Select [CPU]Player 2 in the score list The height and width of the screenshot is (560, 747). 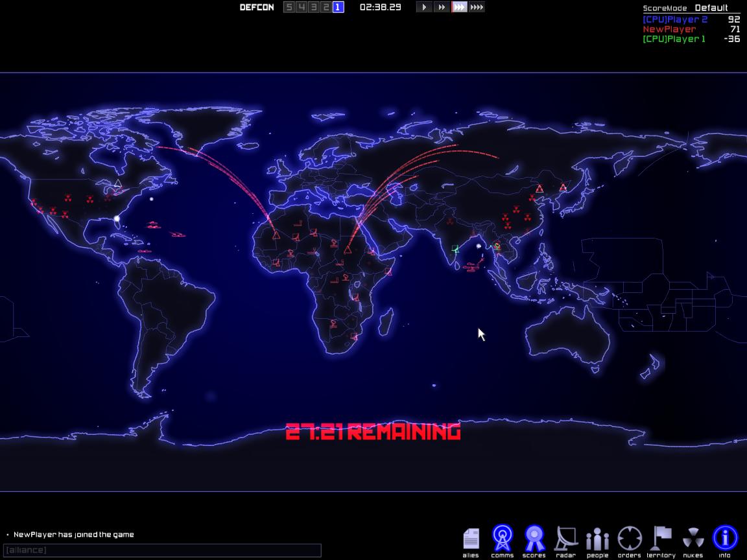pyautogui.click(x=691, y=19)
